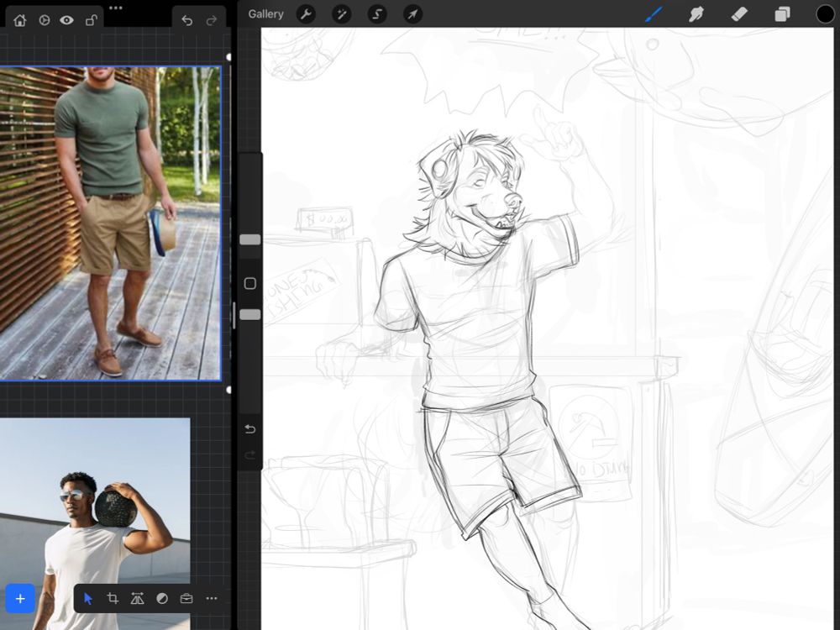
Task: Open more options in reference bottom toolbar
Action: [x=212, y=598]
